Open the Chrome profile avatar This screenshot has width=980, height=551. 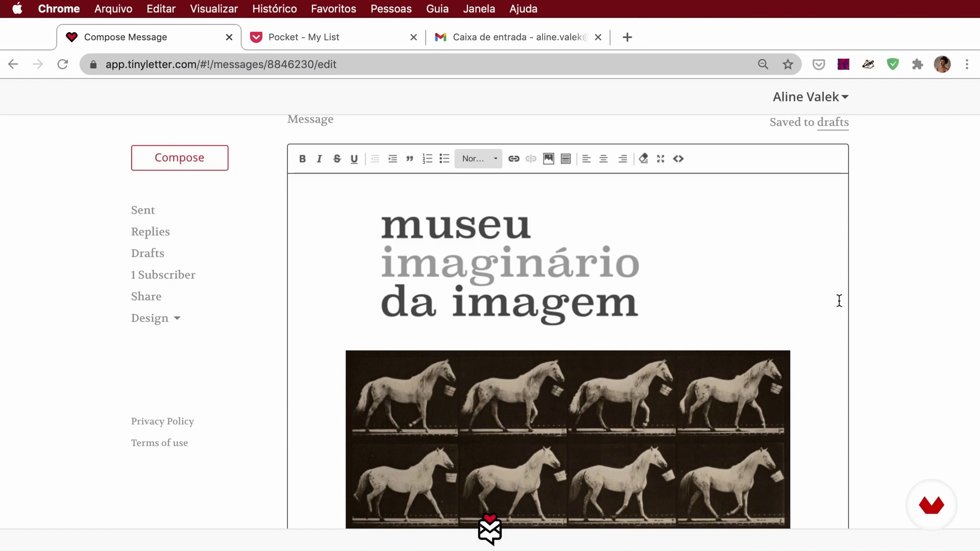point(942,64)
